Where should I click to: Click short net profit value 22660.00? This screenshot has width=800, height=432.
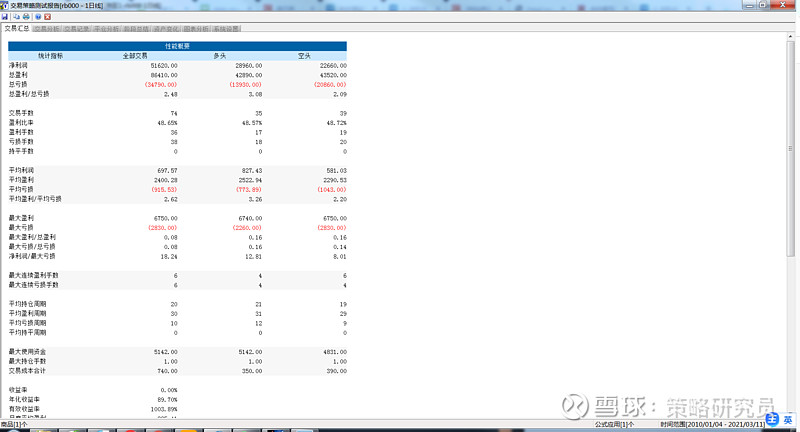333,66
